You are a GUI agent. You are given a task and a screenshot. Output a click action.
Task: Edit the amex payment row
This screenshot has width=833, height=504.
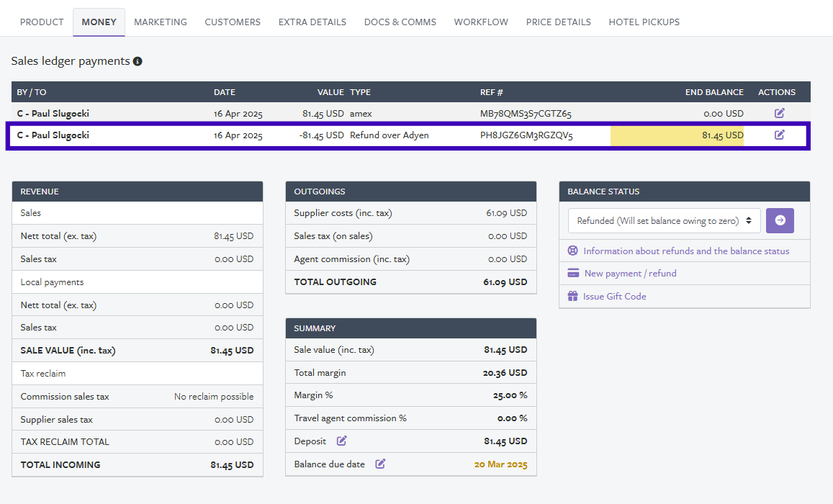click(x=779, y=113)
